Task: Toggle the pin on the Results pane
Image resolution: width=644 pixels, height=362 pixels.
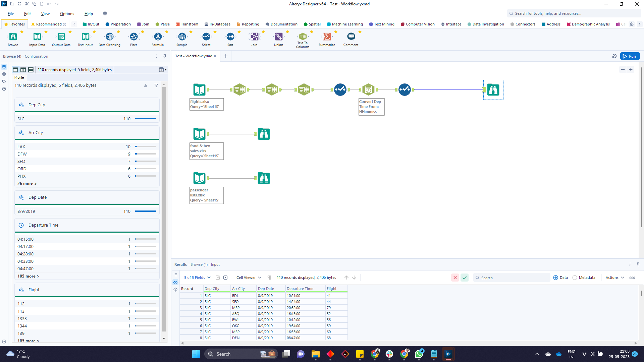Action: pyautogui.click(x=638, y=264)
